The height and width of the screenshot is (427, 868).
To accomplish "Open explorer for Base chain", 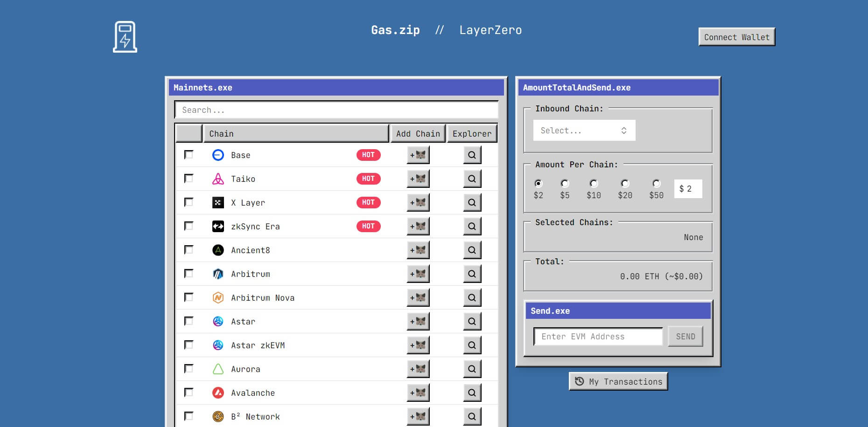I will coord(472,155).
